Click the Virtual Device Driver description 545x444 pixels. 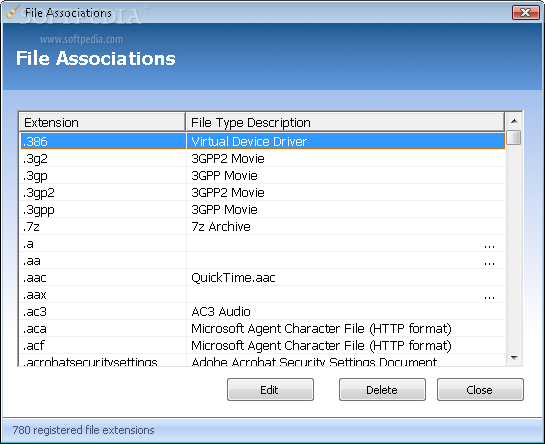coord(249,142)
